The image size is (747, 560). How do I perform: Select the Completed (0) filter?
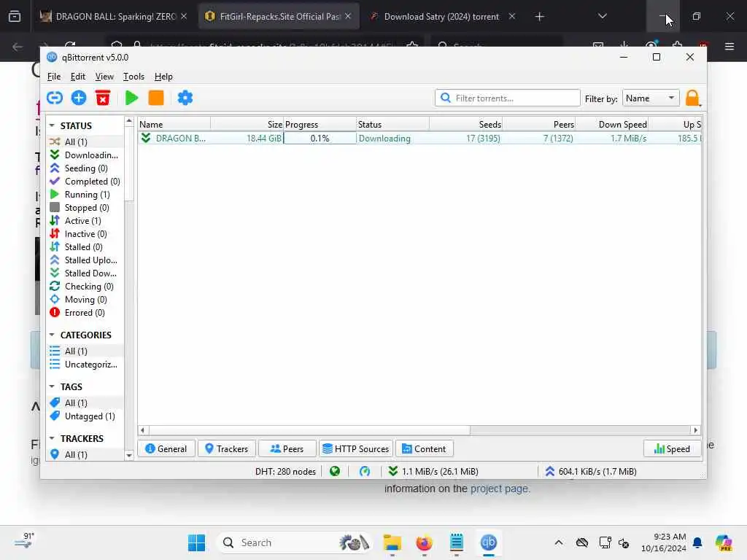coord(85,182)
